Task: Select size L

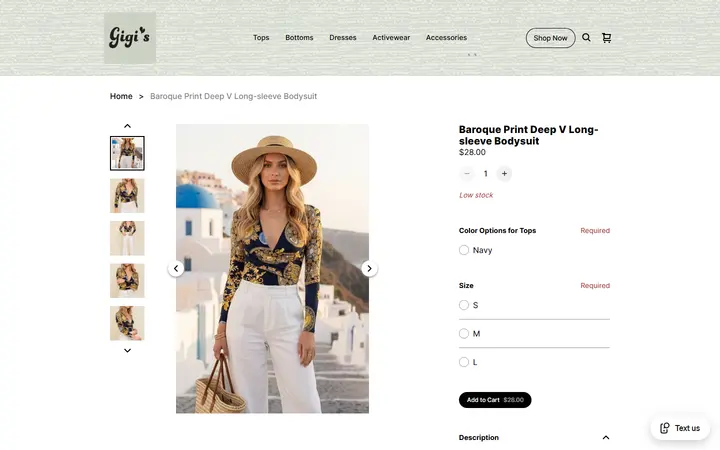Action: [464, 362]
